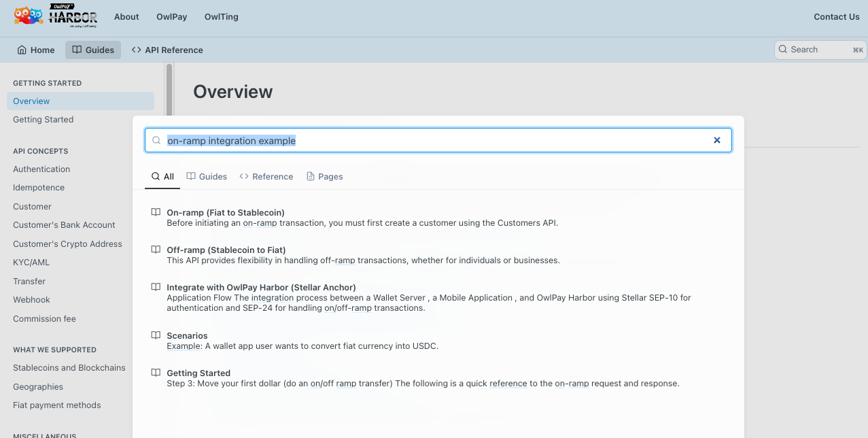The height and width of the screenshot is (438, 868).
Task: Click the Getting Started description about Step 3
Action: coord(423,383)
